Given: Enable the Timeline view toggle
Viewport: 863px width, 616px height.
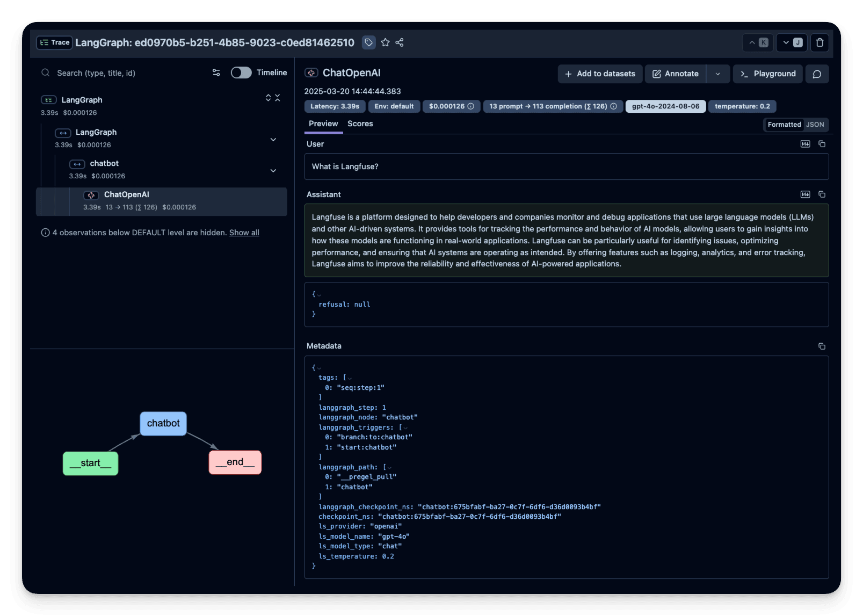Looking at the screenshot, I should coord(241,73).
